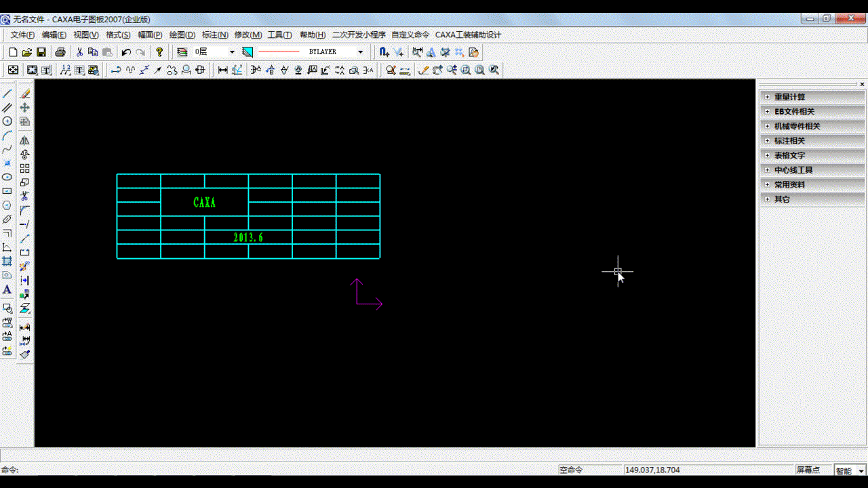Viewport: 868px width, 488px height.
Task: Select the Mirror tool icon
Action: click(25, 140)
